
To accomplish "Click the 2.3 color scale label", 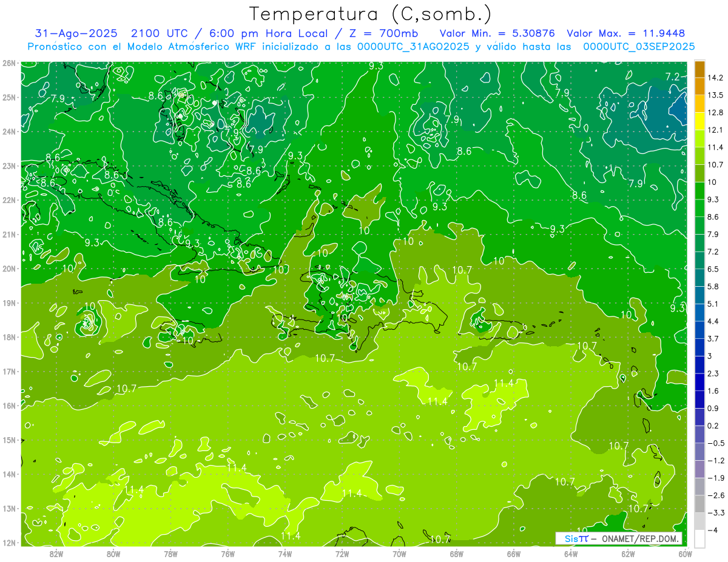I will [x=715, y=373].
